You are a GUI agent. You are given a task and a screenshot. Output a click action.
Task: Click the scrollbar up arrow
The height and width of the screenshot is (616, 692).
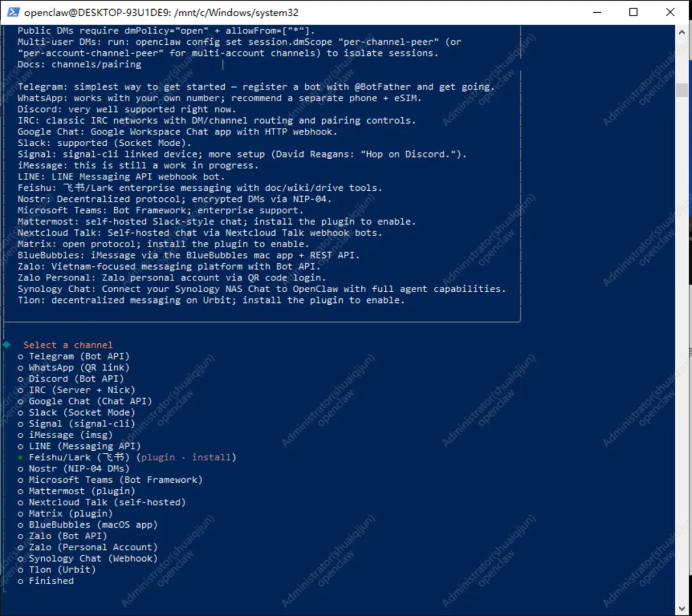pyautogui.click(x=681, y=32)
